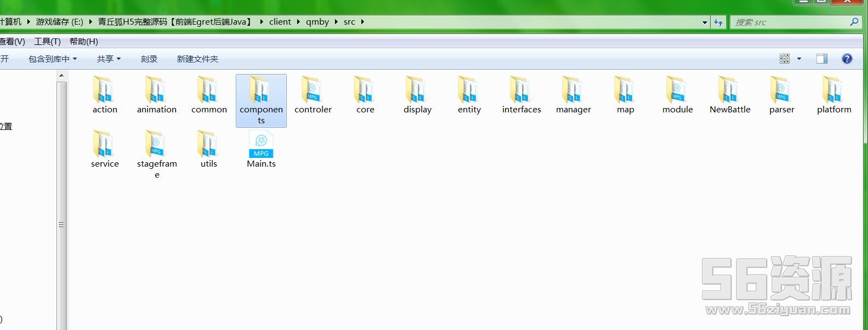Viewport: 868px width, 330px height.
Task: Click the 搜索 src search field
Action: 790,22
